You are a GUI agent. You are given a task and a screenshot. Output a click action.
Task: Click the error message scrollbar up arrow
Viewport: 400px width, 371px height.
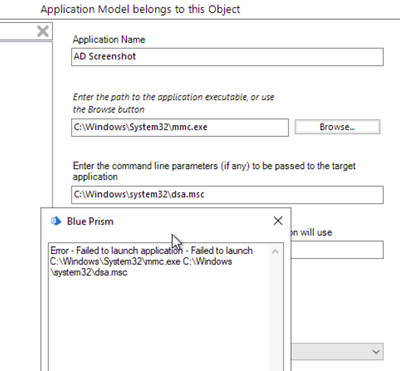coord(275,252)
